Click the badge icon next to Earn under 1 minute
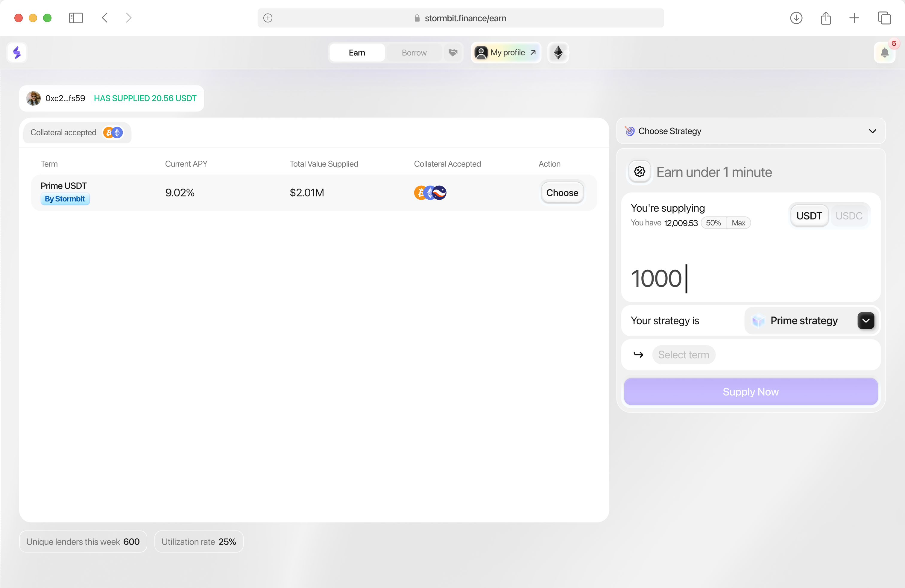The image size is (905, 588). coord(640,172)
